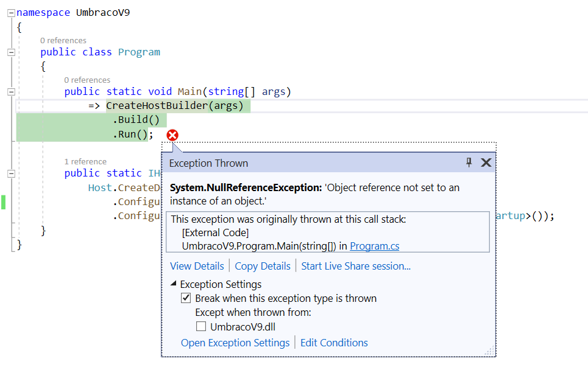This screenshot has height=381, width=588.
Task: Pin the Exception Thrown popup
Action: point(469,163)
